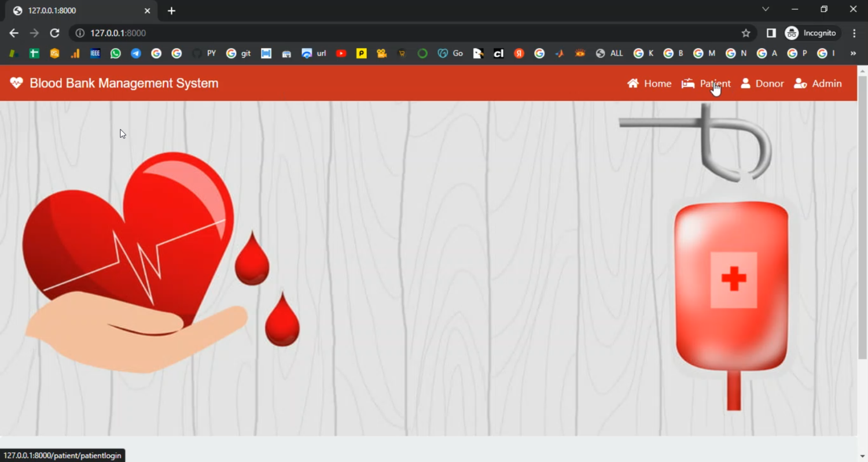Open the orange movie camera bookmark
This screenshot has height=462, width=868.
[381, 53]
